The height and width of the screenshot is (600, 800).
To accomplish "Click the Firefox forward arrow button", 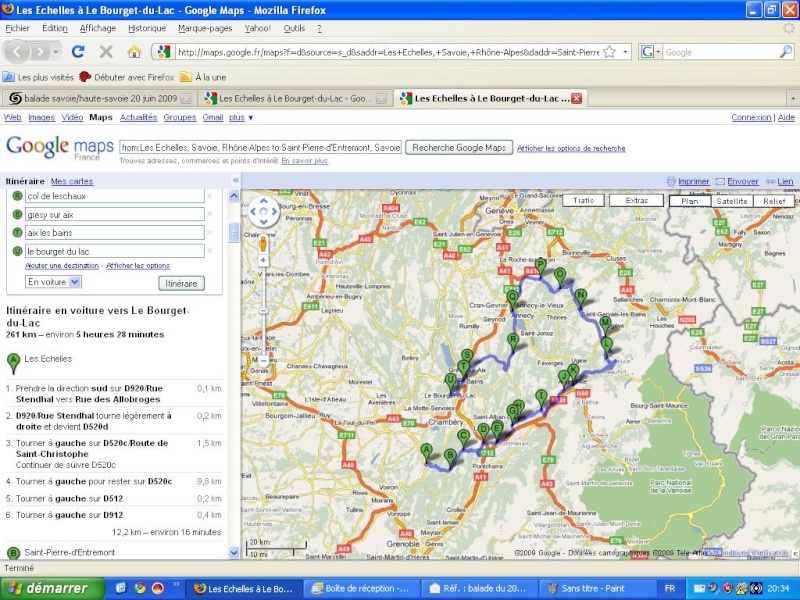I will 40,52.
